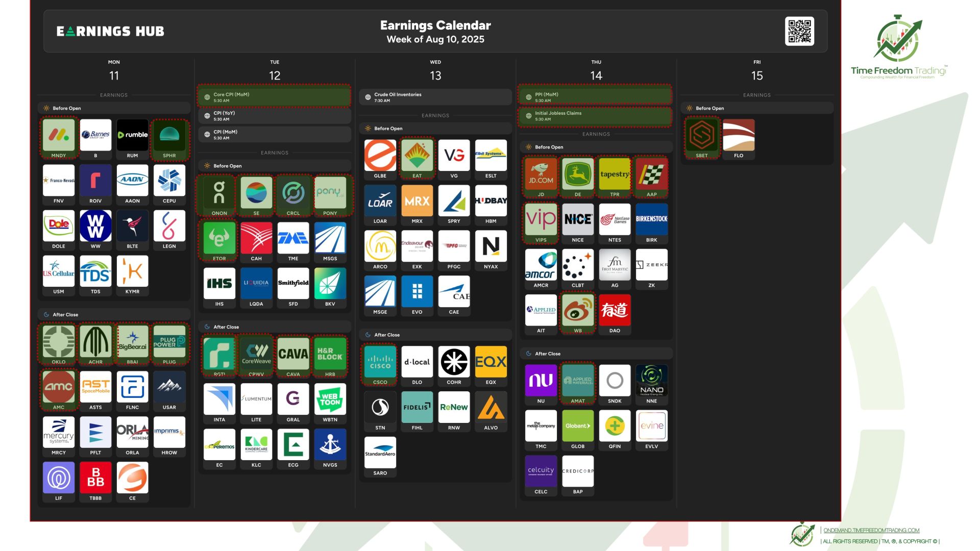
Task: Switch to the Thursday 14 column
Action: pyautogui.click(x=596, y=70)
